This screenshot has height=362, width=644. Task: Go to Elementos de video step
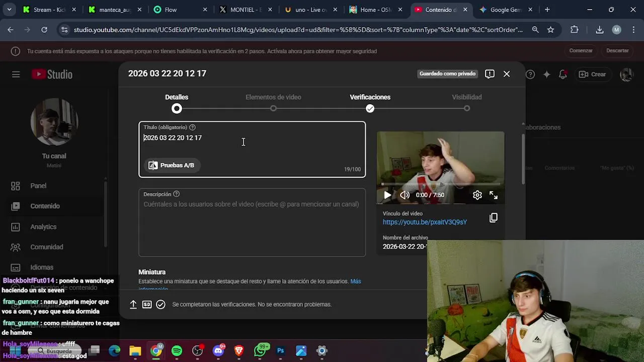pyautogui.click(x=273, y=103)
